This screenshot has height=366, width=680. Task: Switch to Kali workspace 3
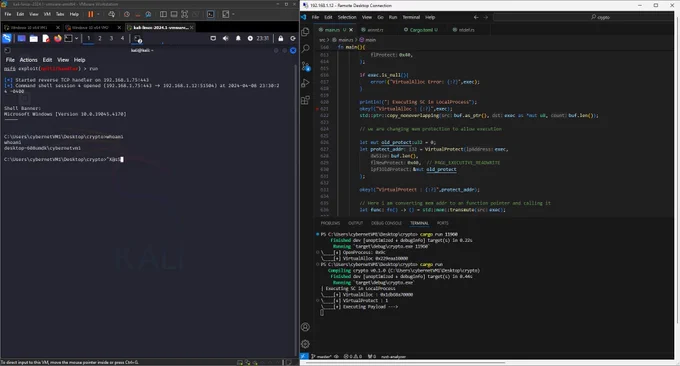pyautogui.click(x=111, y=38)
